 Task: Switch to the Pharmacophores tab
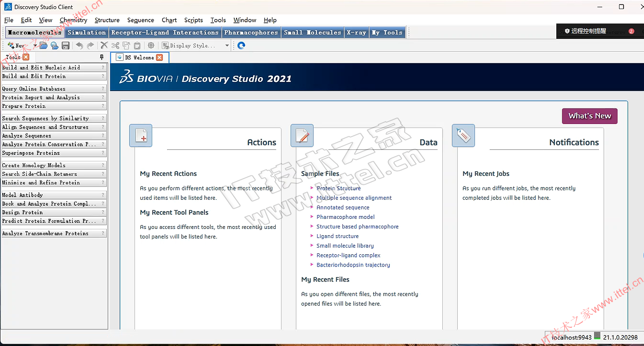(251, 33)
